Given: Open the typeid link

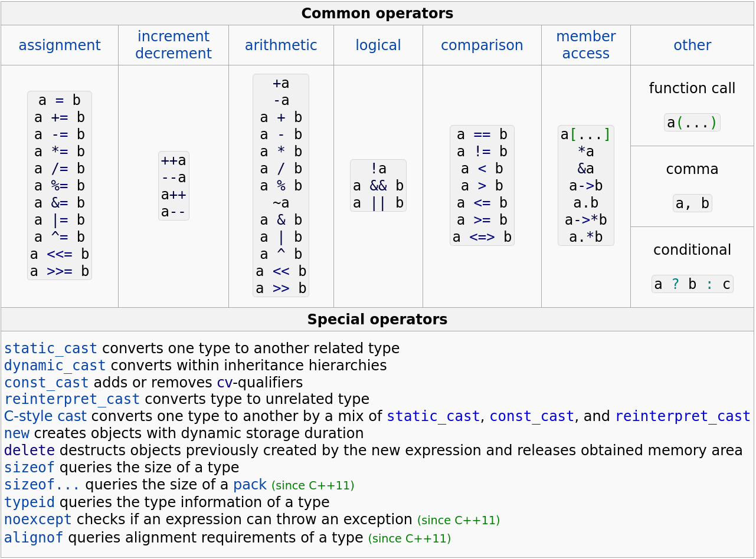Looking at the screenshot, I should pos(29,502).
